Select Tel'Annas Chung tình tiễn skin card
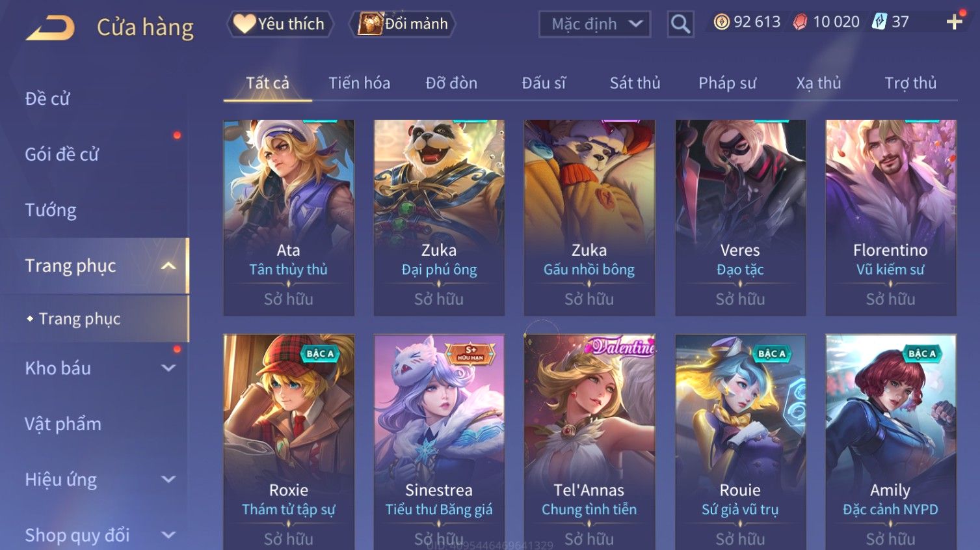Viewport: 980px width, 550px height. point(589,443)
